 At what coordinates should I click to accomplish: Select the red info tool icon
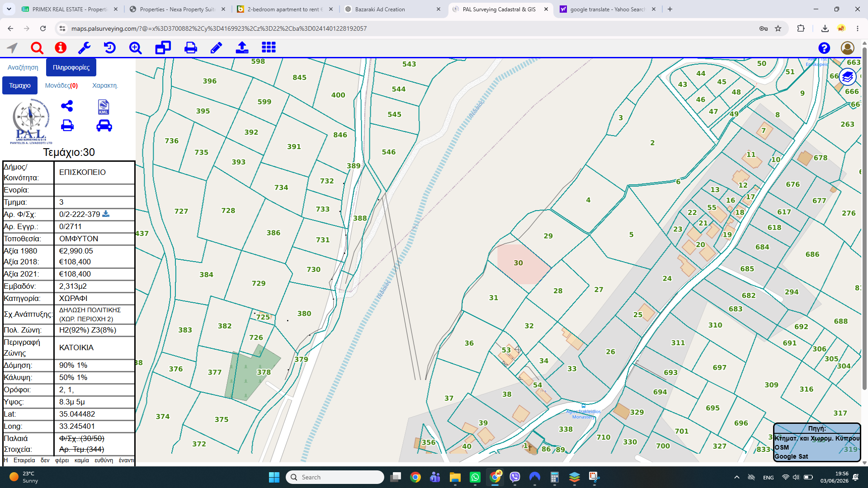(61, 47)
